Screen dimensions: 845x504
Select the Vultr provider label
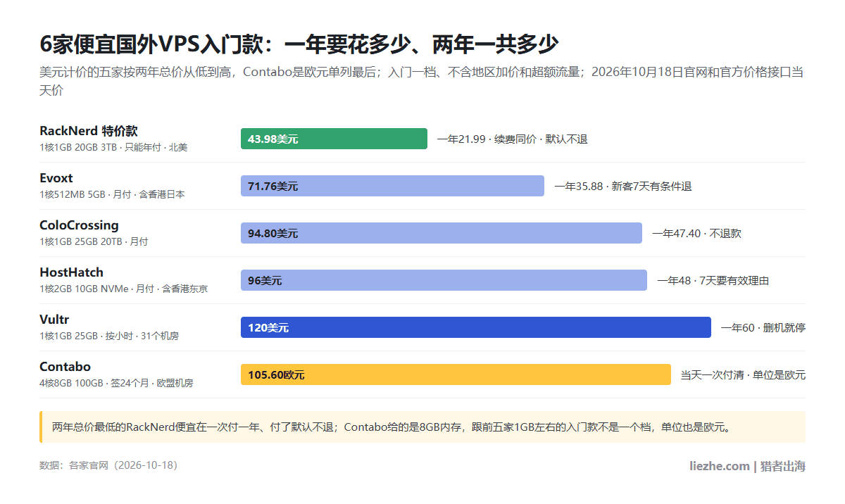(54, 320)
